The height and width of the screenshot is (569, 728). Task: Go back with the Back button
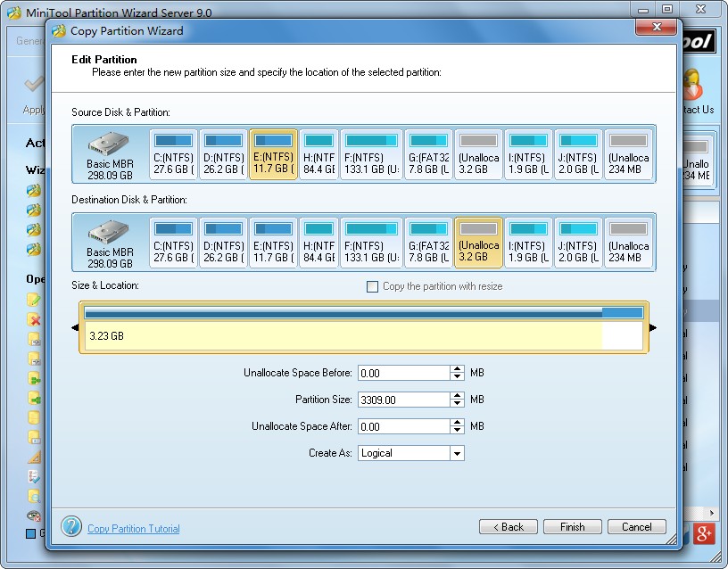[x=509, y=527]
